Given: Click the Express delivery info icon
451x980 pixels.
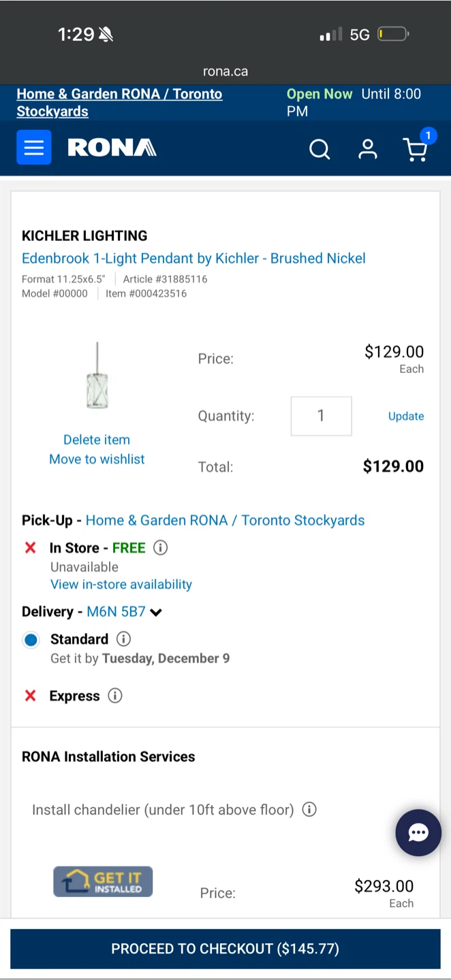Looking at the screenshot, I should click(114, 696).
